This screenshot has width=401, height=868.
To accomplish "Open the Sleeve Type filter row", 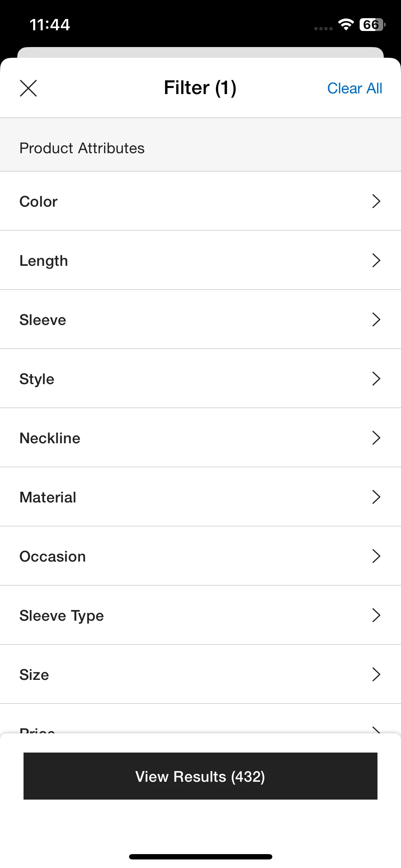I will (x=200, y=615).
